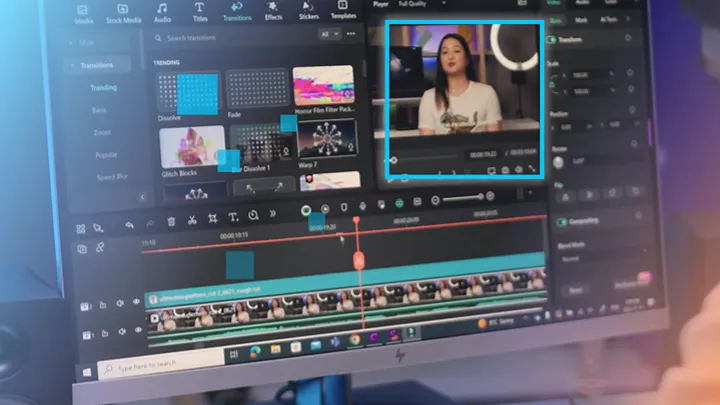Delete the selected clip with trash icon
The image size is (720, 405).
click(171, 222)
